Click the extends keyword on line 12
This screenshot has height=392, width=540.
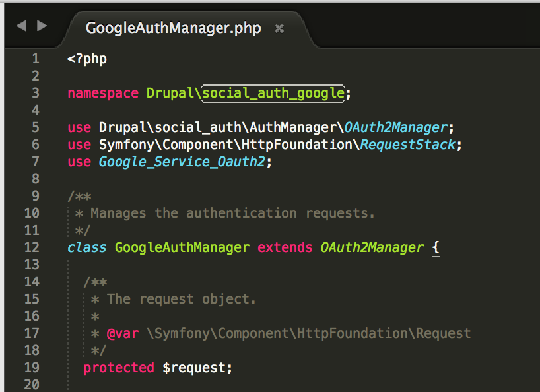click(x=285, y=247)
